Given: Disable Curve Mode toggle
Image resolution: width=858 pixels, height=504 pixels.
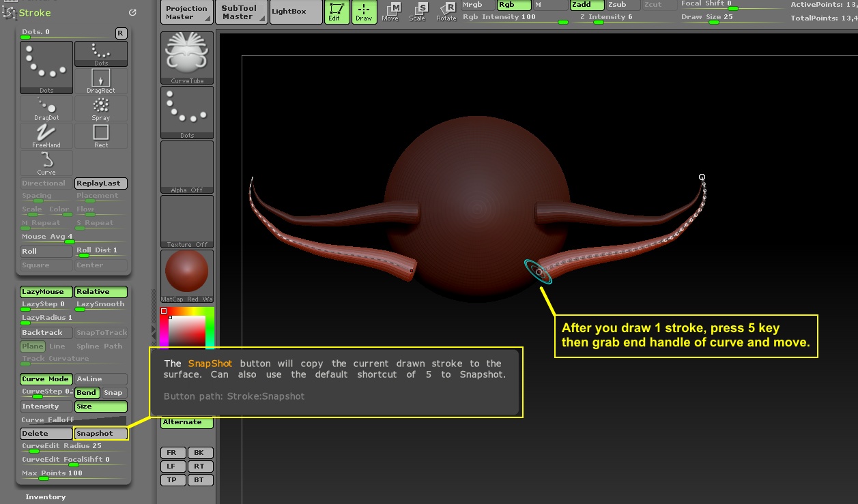Looking at the screenshot, I should coord(46,379).
